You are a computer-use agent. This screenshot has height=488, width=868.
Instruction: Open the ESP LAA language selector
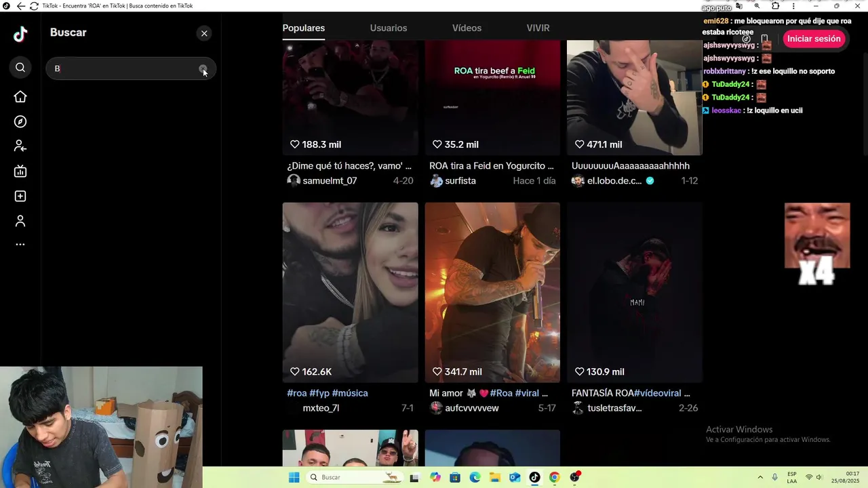[792, 477]
